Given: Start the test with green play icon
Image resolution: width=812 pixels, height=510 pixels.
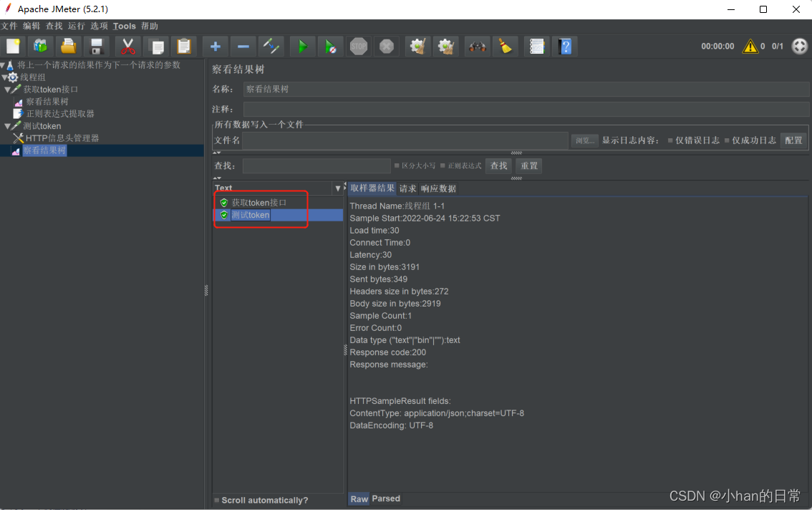Looking at the screenshot, I should [x=302, y=47].
